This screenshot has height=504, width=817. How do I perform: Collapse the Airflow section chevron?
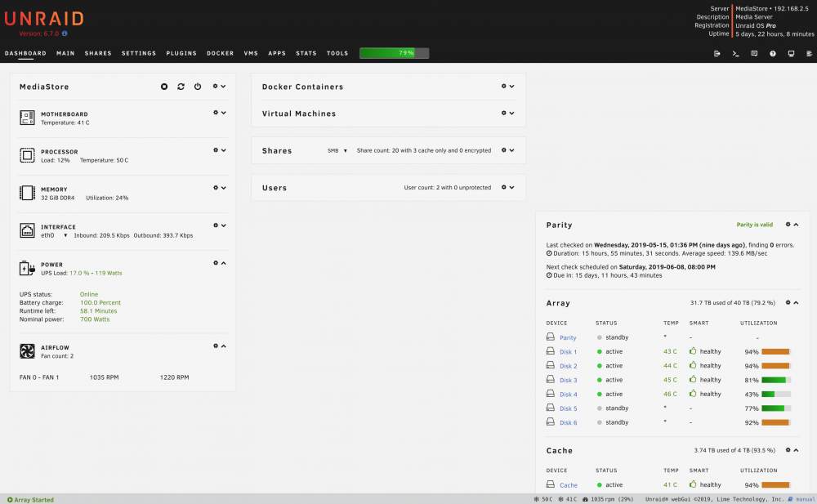[x=224, y=346]
